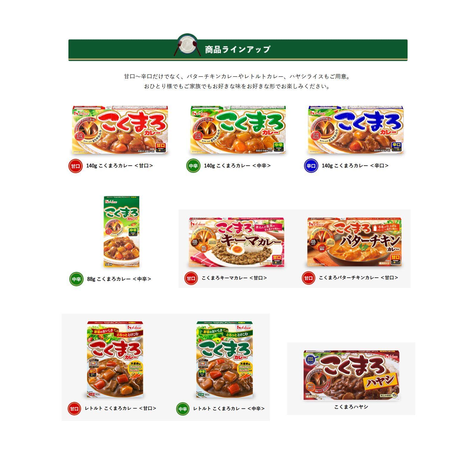The image size is (476, 476).
Task: Open the レトルト こくまろカレー 甘口 box image
Action: pyautogui.click(x=115, y=359)
